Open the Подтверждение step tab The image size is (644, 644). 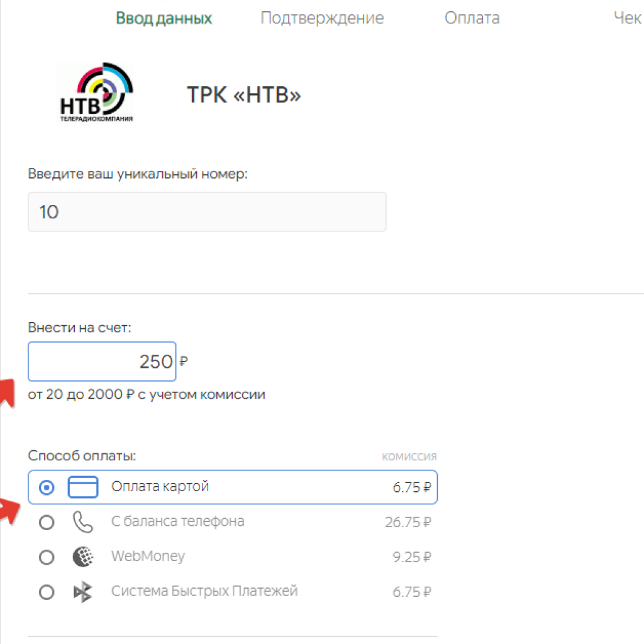click(322, 18)
